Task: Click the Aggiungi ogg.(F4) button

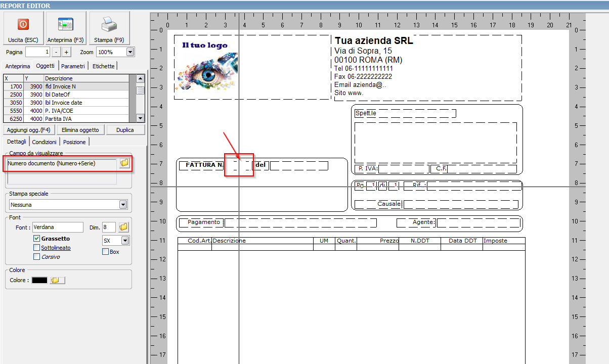Action: (29, 130)
